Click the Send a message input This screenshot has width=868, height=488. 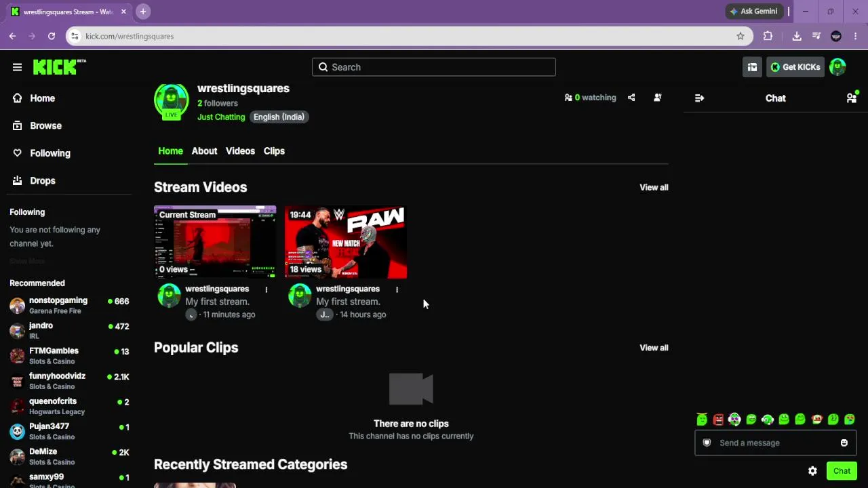click(x=775, y=443)
